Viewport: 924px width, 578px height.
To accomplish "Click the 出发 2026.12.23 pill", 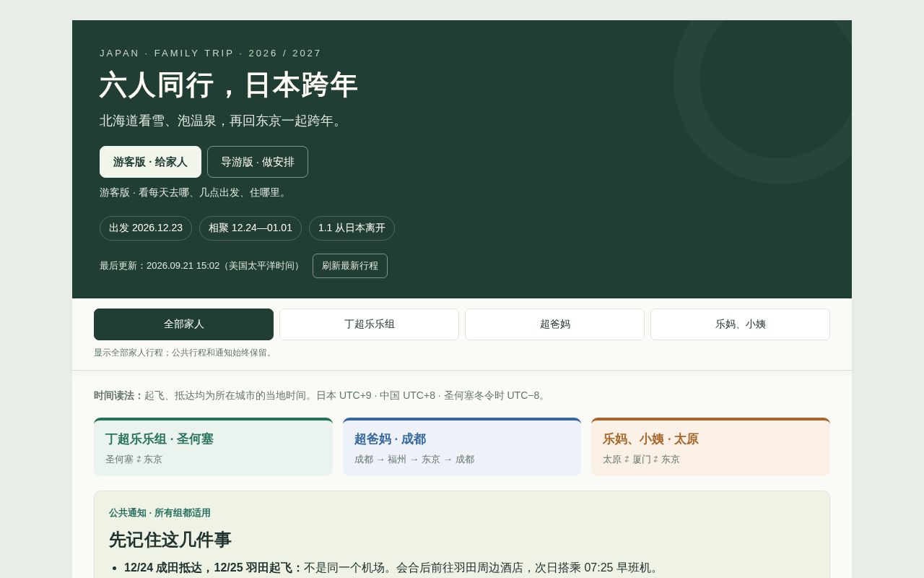I will point(146,228).
